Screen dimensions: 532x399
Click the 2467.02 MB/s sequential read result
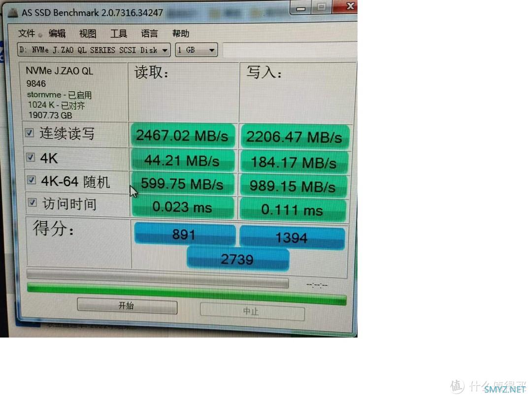coord(183,136)
